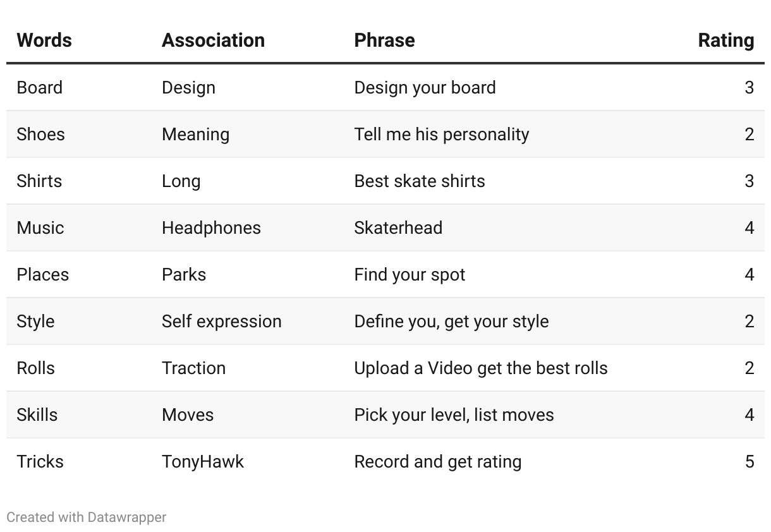Select the Parks association cell

point(184,274)
